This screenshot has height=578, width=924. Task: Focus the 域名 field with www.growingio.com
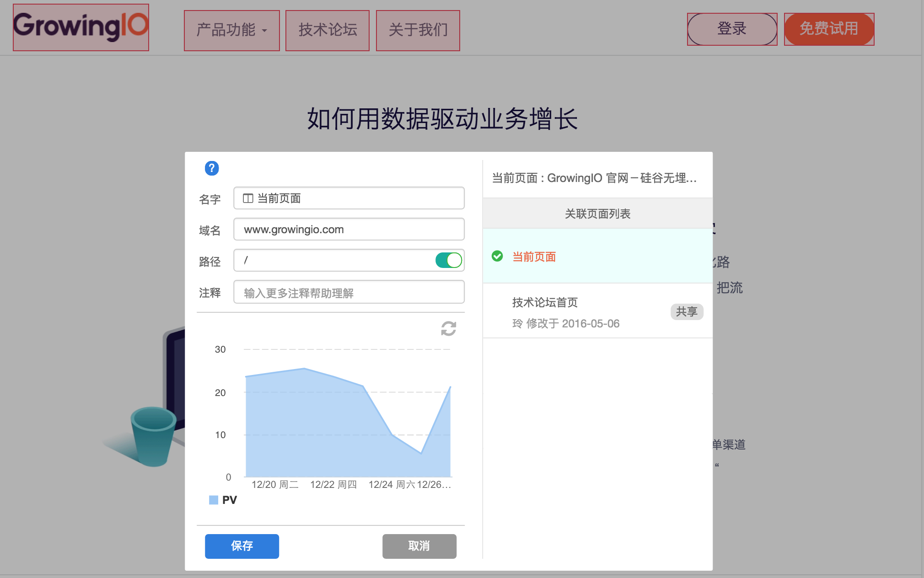pos(349,229)
